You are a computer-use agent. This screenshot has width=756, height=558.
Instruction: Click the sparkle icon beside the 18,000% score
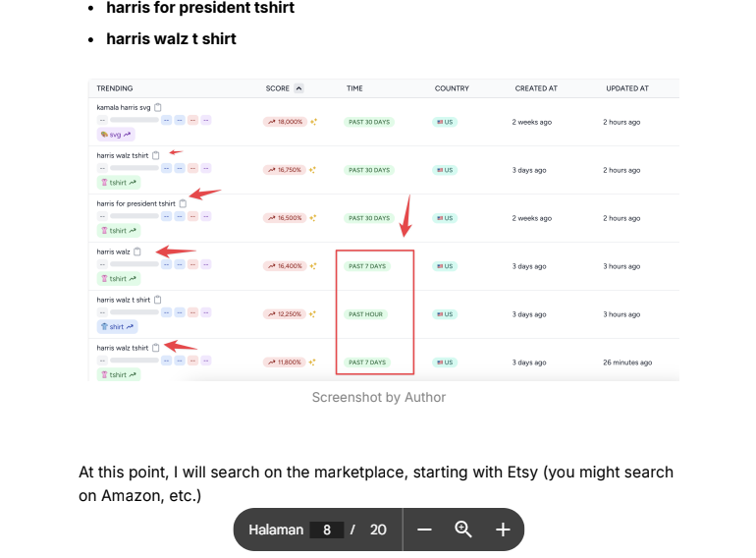313,122
